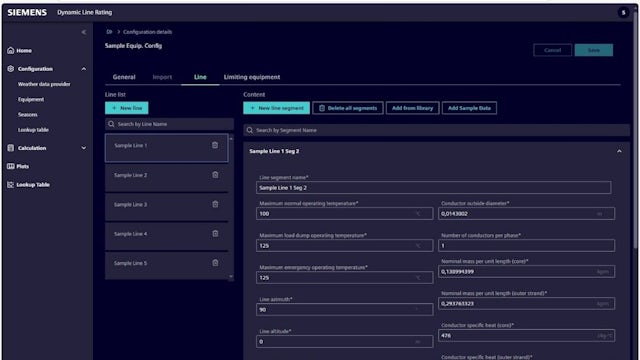Image resolution: width=640 pixels, height=360 pixels.
Task: Switch to the General tab
Action: (x=124, y=77)
